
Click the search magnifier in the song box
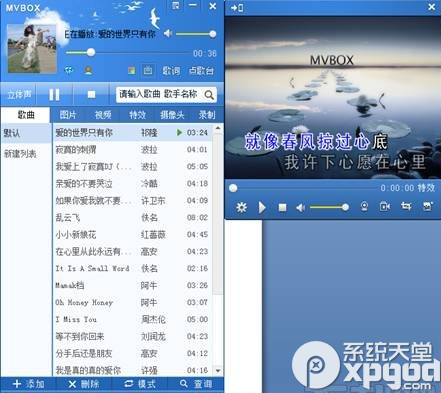point(209,95)
